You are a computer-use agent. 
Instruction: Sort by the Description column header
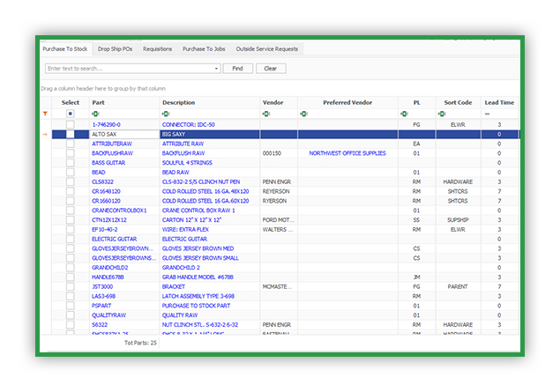(x=210, y=103)
